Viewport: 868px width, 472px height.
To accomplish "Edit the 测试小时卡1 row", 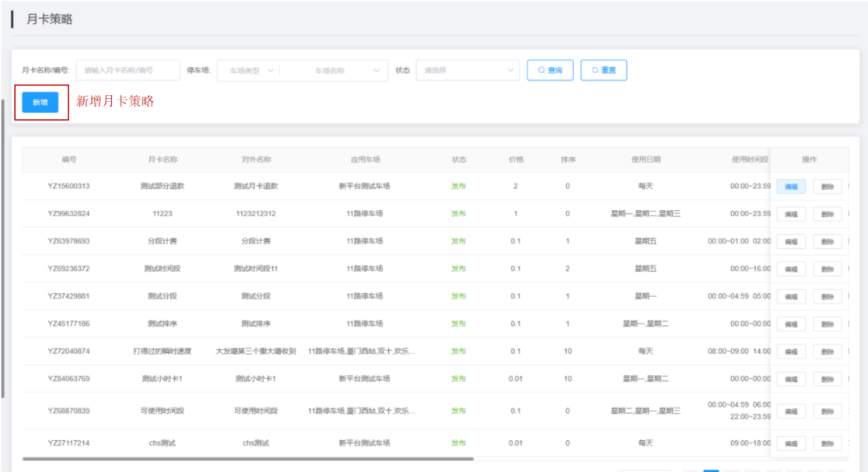I will (791, 379).
